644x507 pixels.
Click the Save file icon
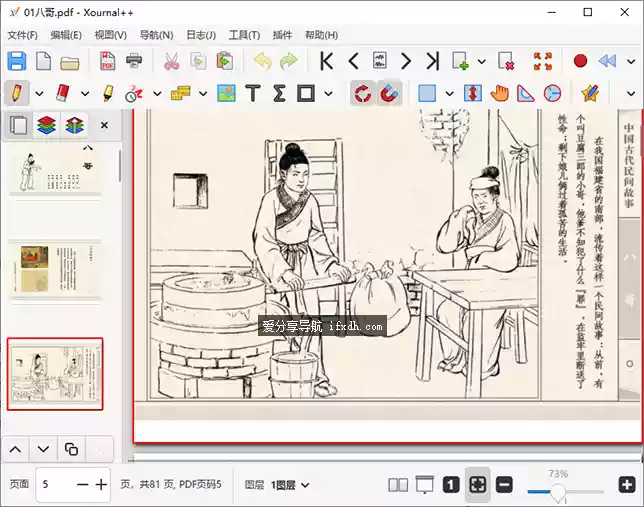(x=17, y=61)
